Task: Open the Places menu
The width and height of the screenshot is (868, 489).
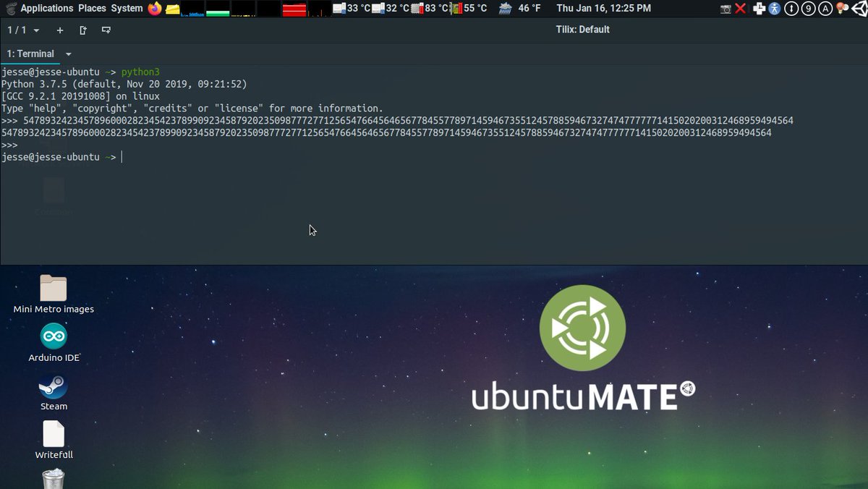Action: pyautogui.click(x=92, y=9)
